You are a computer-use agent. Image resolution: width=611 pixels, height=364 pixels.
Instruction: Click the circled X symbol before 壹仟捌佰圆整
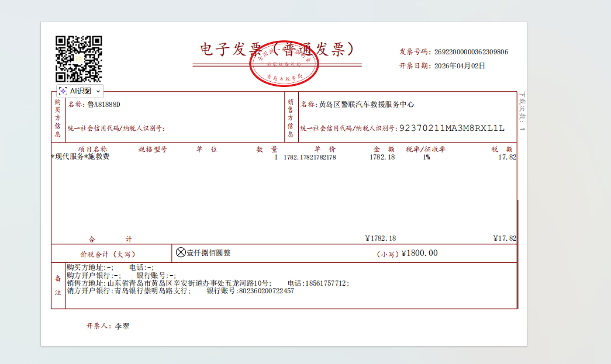pos(181,252)
